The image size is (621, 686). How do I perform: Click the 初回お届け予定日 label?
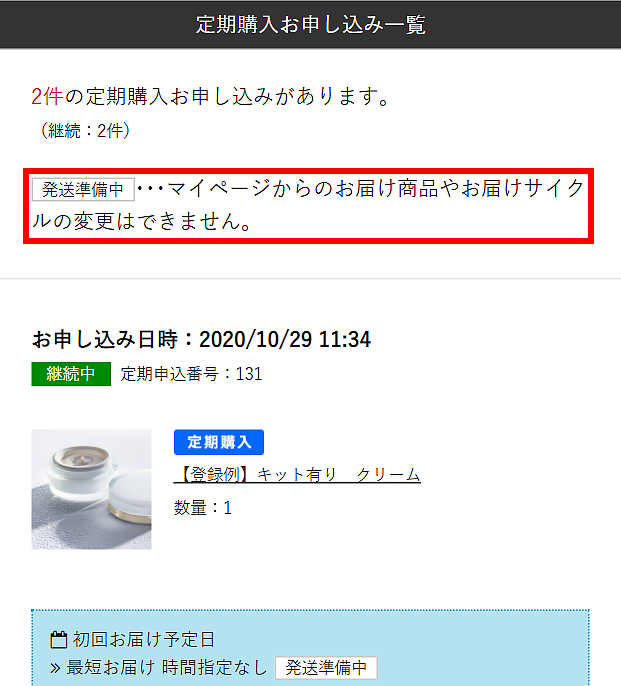144,640
